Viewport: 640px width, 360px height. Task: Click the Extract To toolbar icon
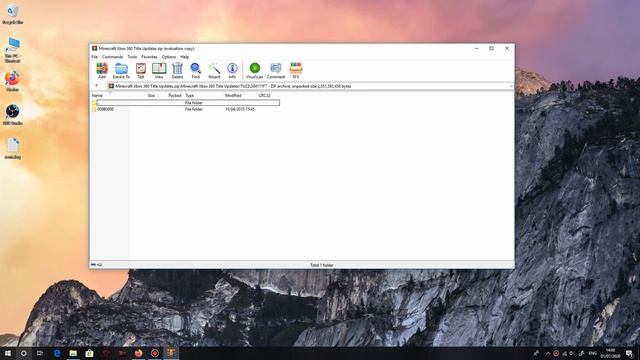pos(121,70)
